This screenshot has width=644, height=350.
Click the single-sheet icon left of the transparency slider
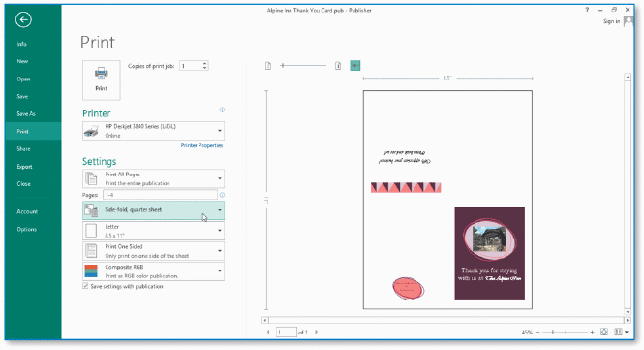(x=268, y=66)
